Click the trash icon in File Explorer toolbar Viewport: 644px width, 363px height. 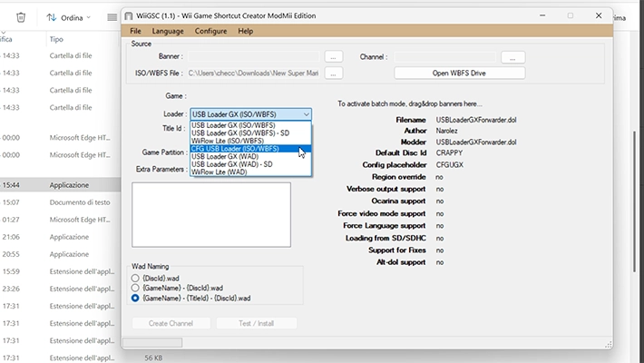21,17
